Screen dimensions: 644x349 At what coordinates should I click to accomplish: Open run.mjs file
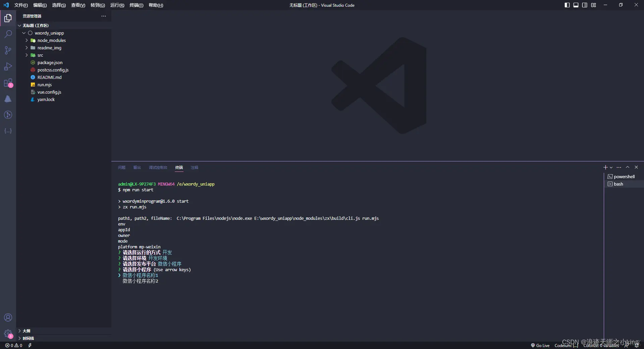(x=64, y=85)
